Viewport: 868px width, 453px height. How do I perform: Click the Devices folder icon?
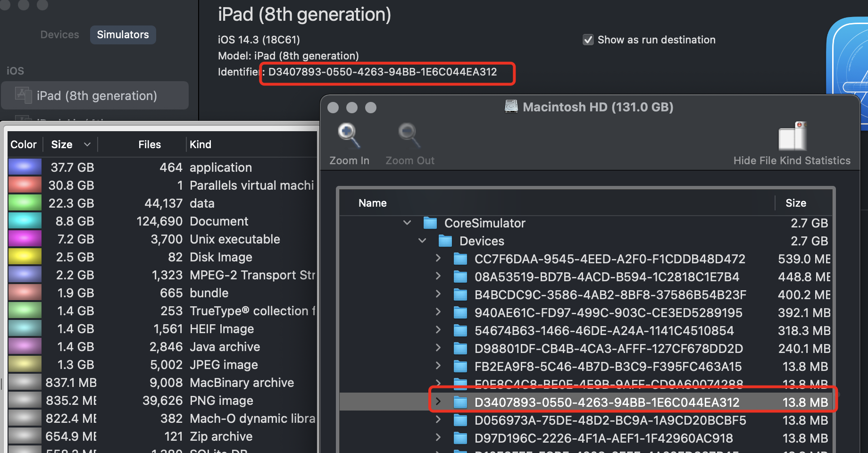coord(445,241)
